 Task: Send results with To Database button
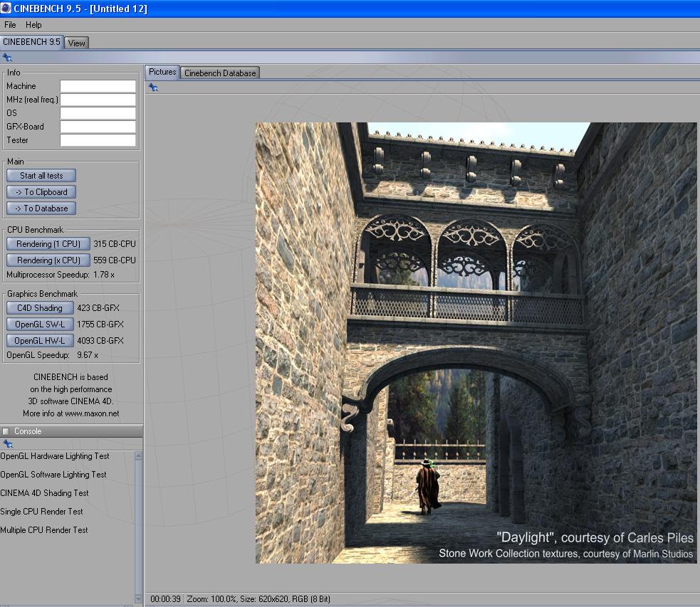point(41,209)
